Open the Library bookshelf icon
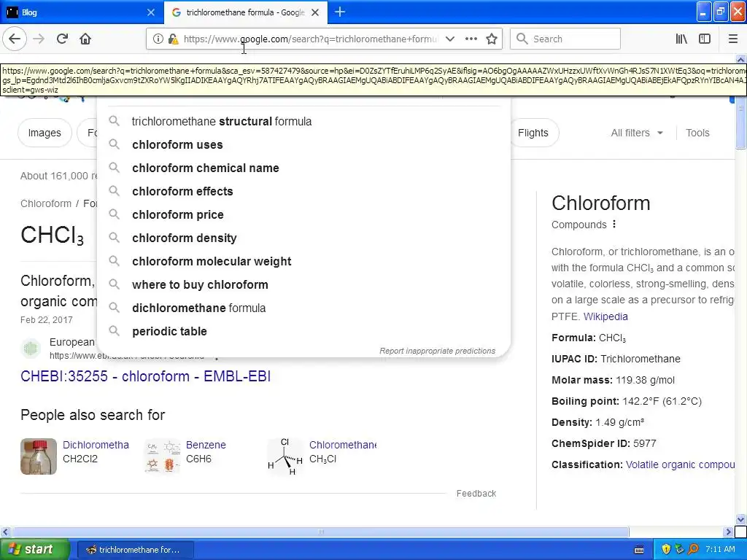The width and height of the screenshot is (747, 560). click(x=681, y=39)
